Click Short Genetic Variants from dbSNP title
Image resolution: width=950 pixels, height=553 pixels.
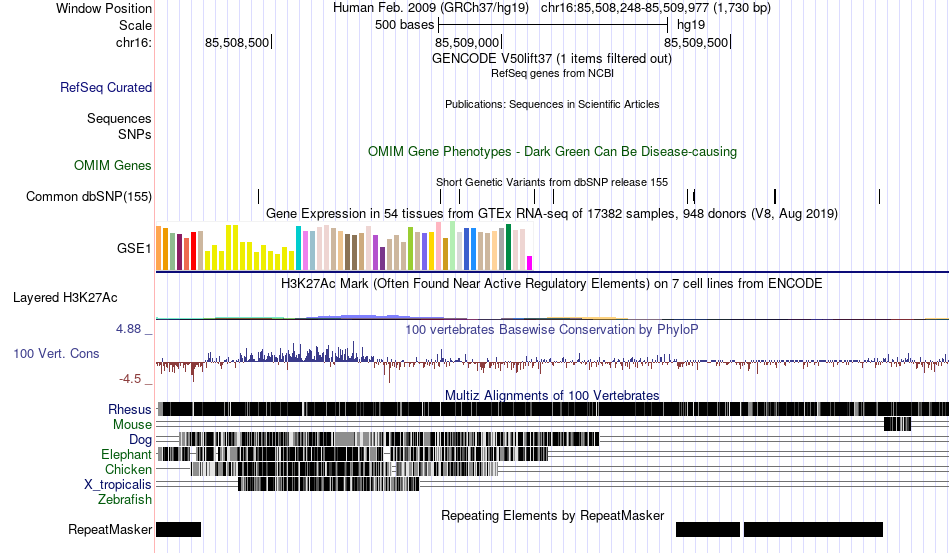[552, 182]
